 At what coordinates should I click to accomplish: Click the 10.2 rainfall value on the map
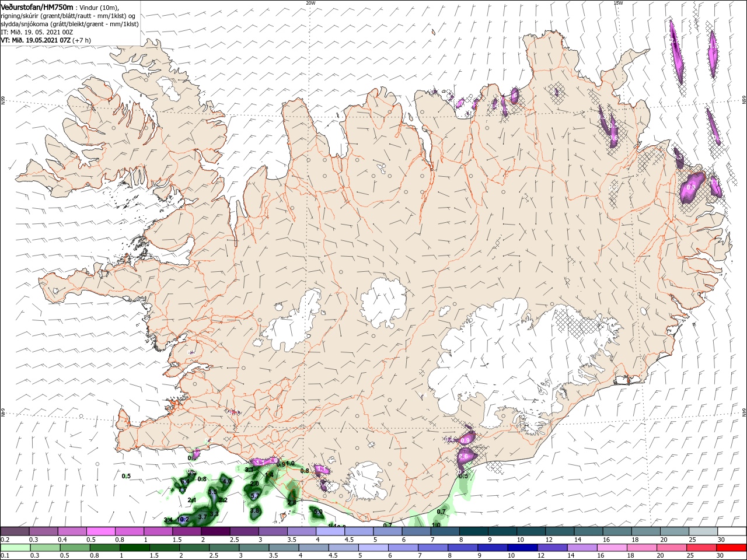(183, 519)
